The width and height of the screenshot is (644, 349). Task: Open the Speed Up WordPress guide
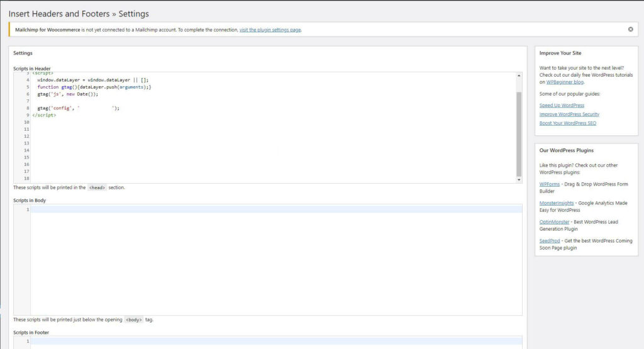pyautogui.click(x=562, y=106)
